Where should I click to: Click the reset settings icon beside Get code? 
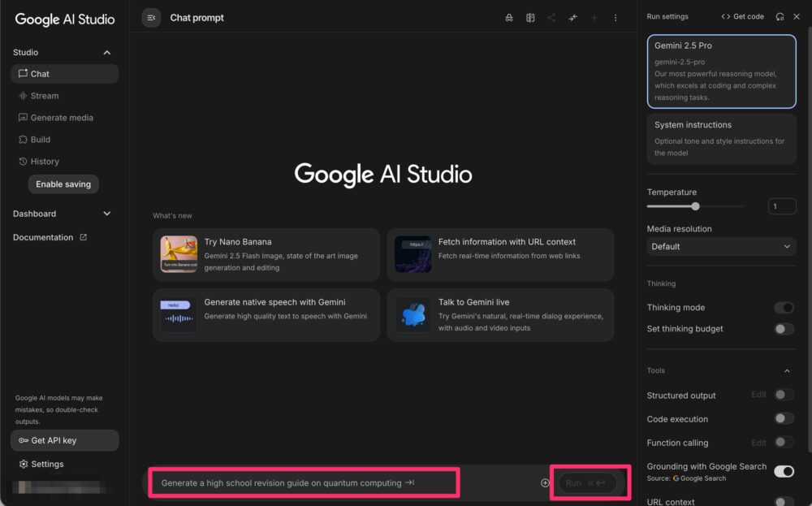click(780, 16)
